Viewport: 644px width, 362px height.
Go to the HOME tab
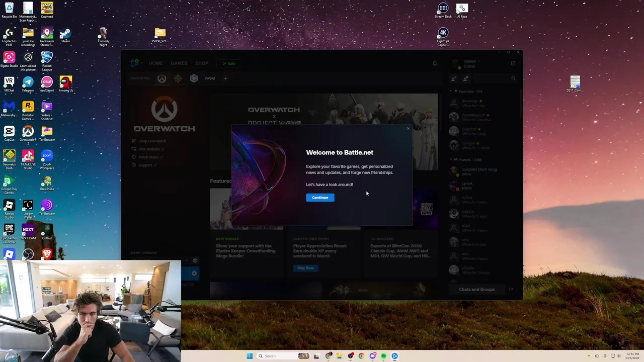point(155,63)
